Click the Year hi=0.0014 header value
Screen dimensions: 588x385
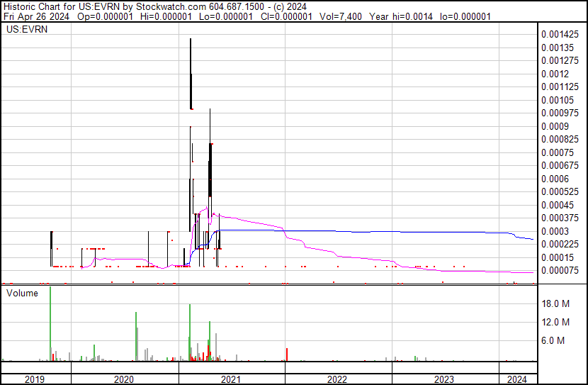coord(401,16)
